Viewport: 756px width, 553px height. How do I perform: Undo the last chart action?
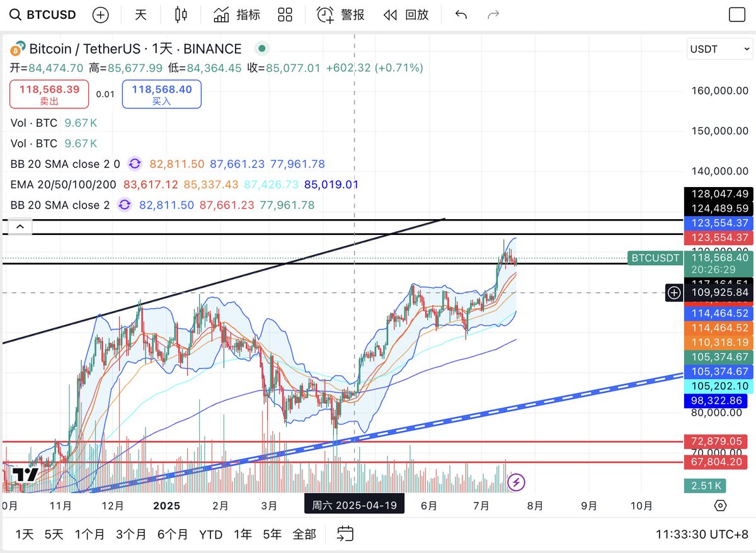point(461,14)
